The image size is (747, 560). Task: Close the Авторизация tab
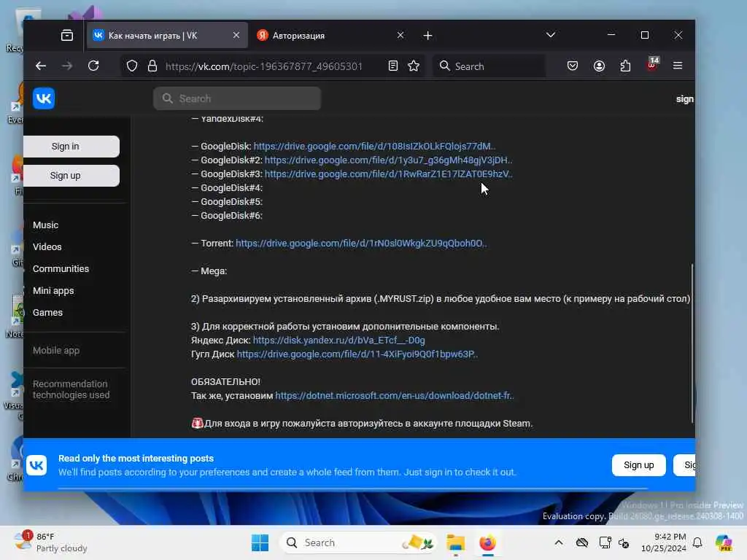coord(400,35)
